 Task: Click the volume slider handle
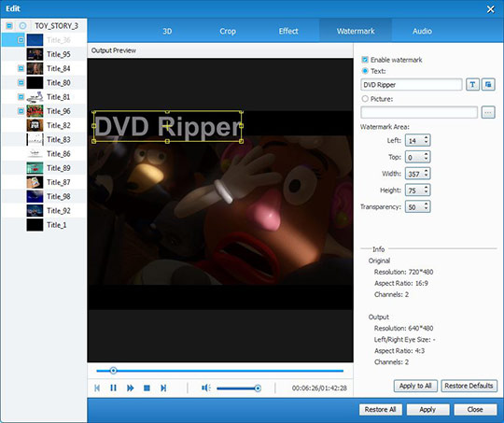(x=258, y=388)
